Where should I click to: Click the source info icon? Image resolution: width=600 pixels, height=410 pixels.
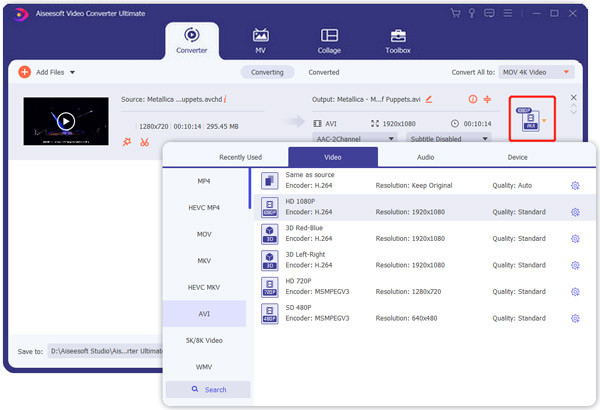[x=225, y=99]
